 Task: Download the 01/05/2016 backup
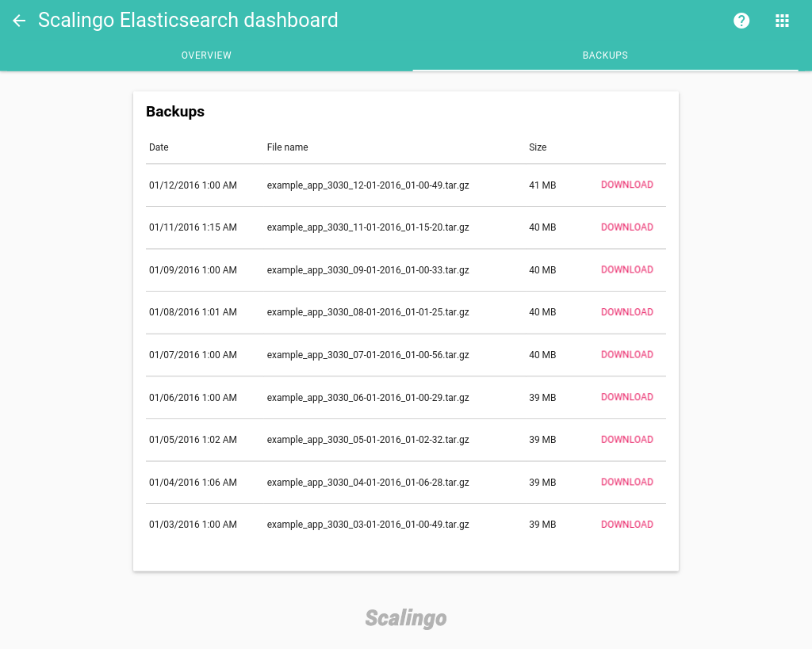click(626, 439)
